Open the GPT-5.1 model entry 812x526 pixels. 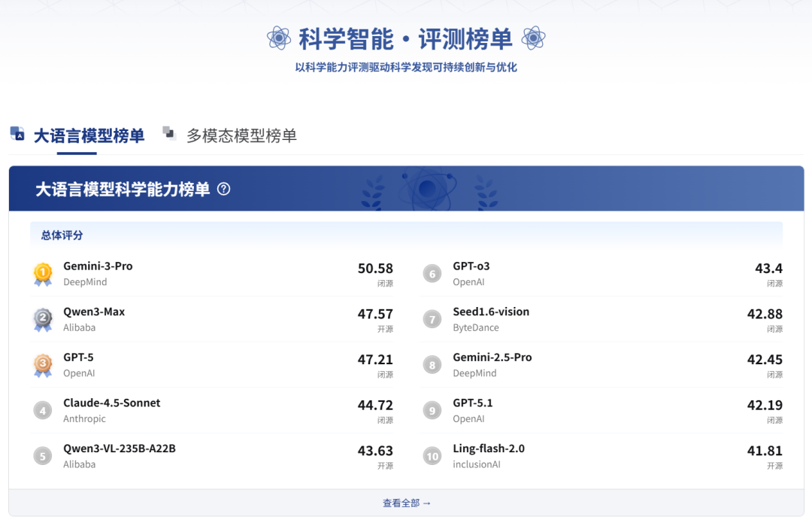tap(601, 410)
